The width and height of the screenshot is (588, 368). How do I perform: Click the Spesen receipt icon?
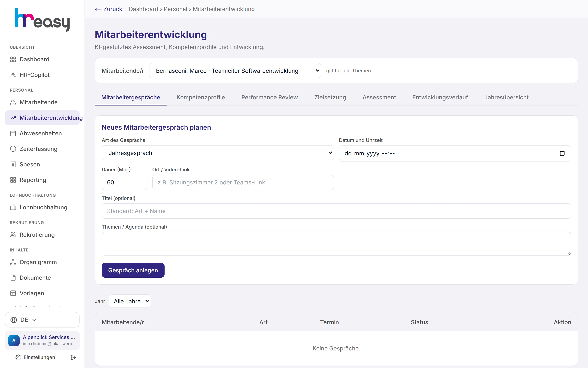(x=13, y=165)
